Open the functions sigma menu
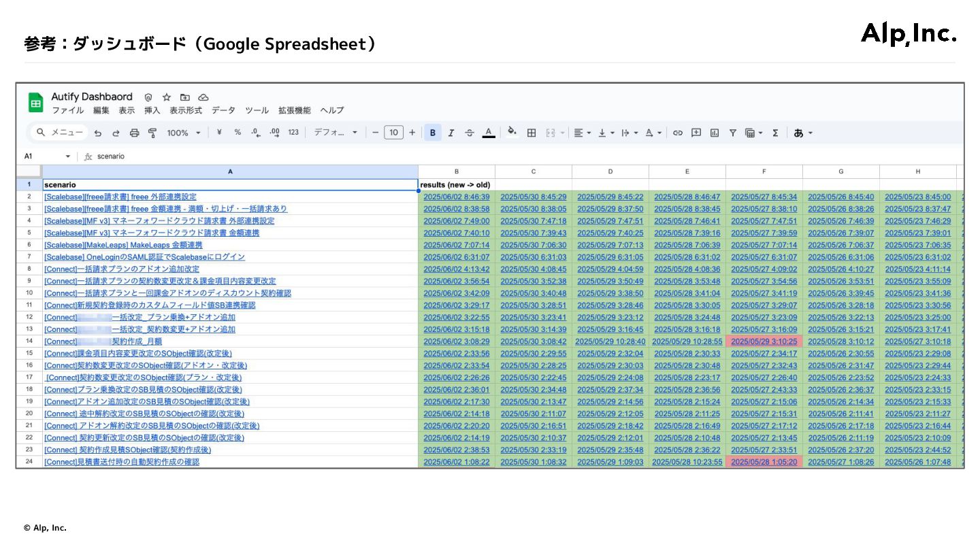 coord(775,133)
